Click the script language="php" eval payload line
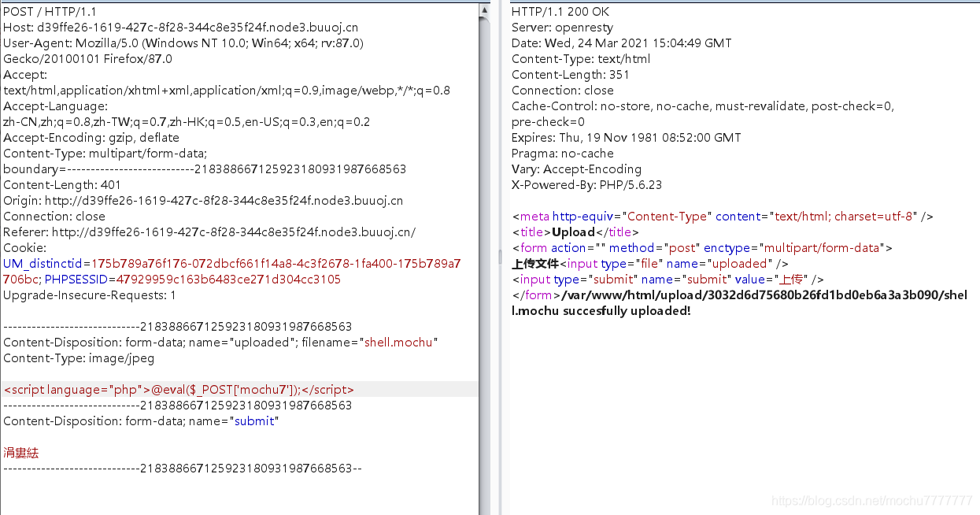Viewport: 980px width, 515px height. pyautogui.click(x=179, y=389)
